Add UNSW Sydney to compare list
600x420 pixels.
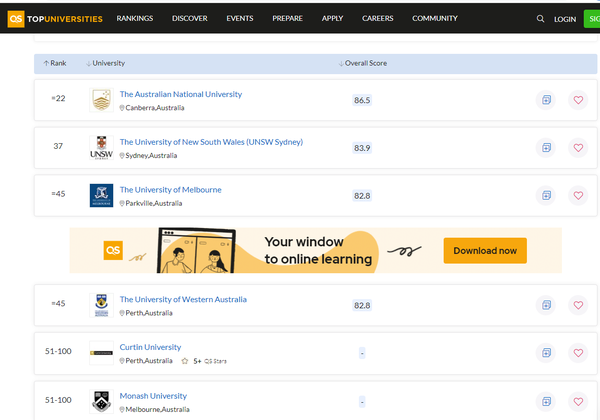tap(546, 148)
